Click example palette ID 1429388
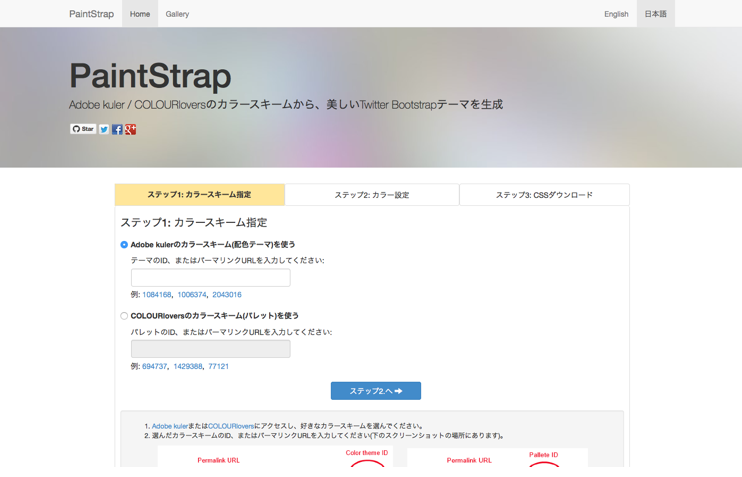 point(188,366)
